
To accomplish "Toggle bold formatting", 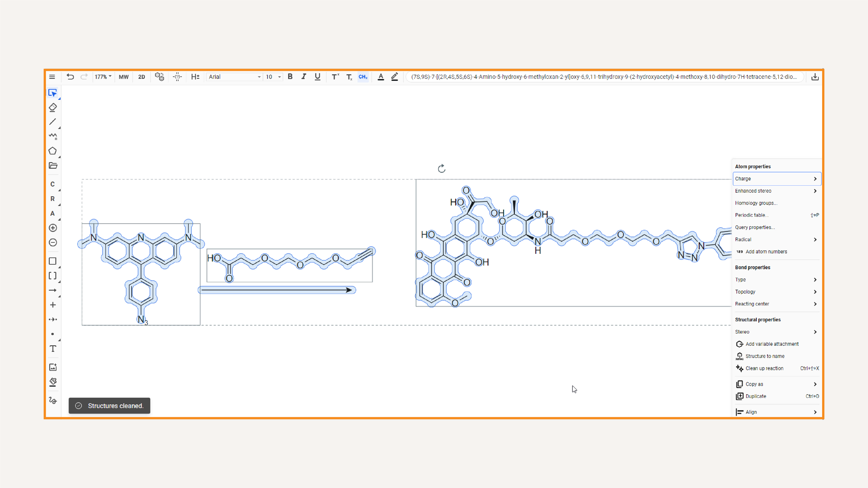I will 290,77.
